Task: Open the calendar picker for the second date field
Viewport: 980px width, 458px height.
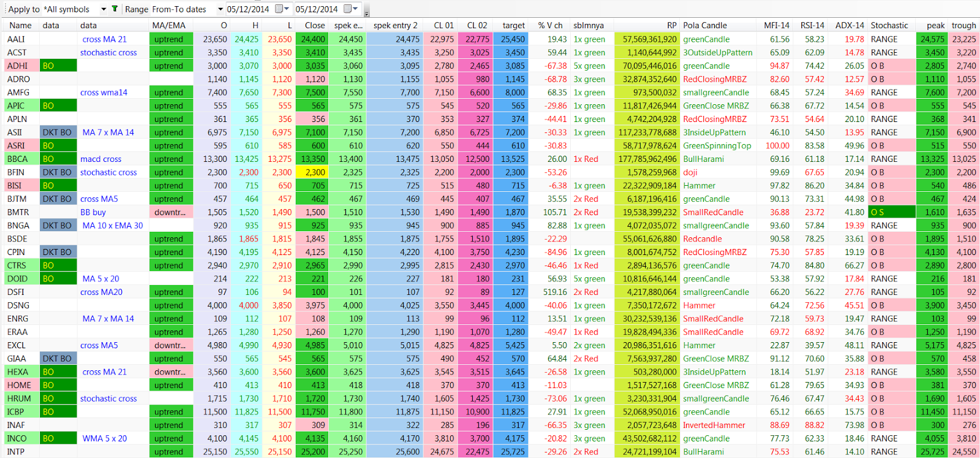Action: [351, 9]
